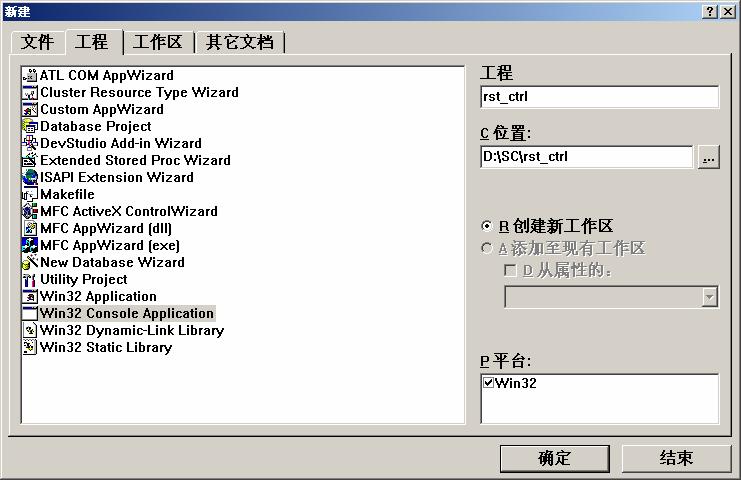Click the location field D:\SC\rst_ctrl
741x480 pixels.
586,157
